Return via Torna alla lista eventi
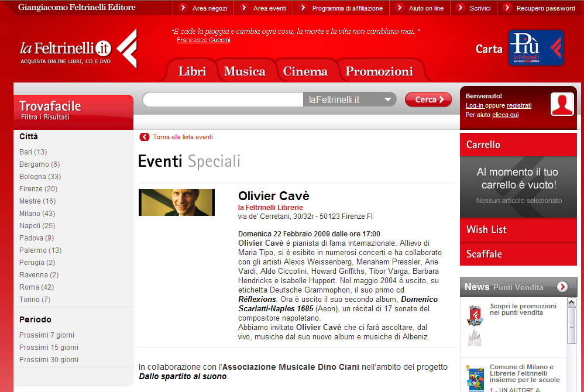Viewport: 584px width, 392px height. [x=183, y=137]
